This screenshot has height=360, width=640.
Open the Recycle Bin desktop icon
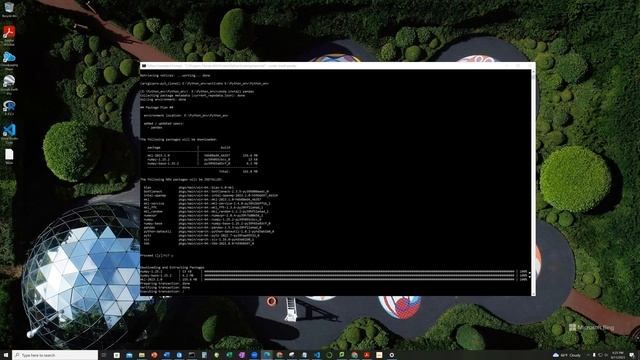pyautogui.click(x=9, y=9)
